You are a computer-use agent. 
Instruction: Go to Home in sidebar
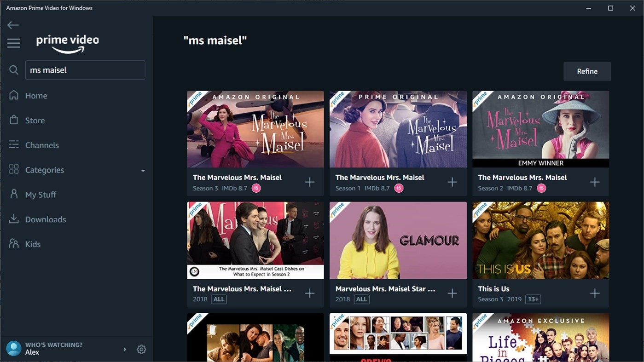36,96
